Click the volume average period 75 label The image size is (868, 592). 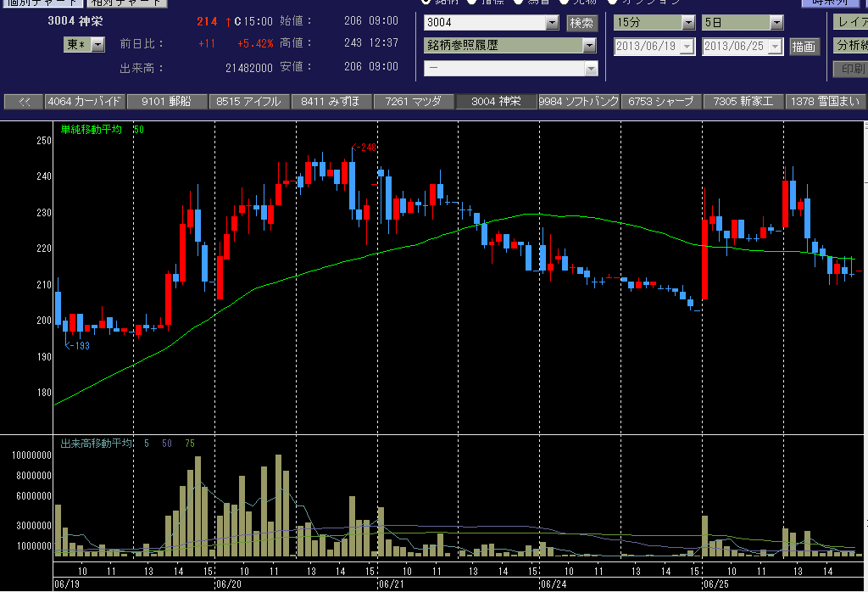[x=190, y=444]
